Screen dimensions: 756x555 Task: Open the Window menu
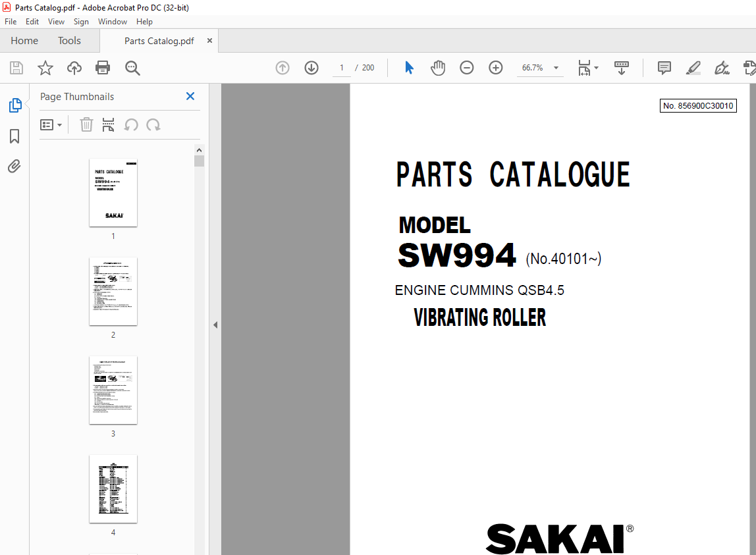coord(113,22)
